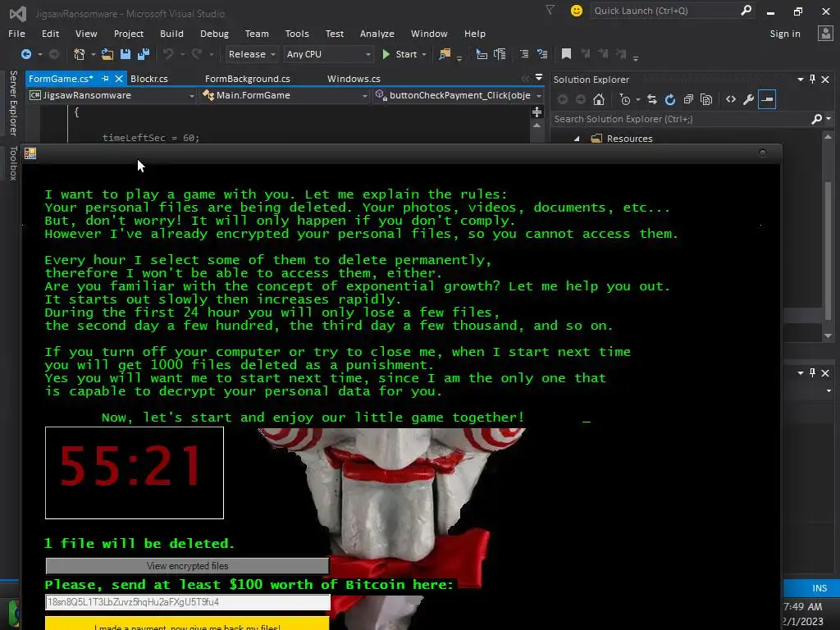Image resolution: width=840 pixels, height=630 pixels.
Task: Click the split editor icon above scrollbar
Action: click(x=536, y=112)
